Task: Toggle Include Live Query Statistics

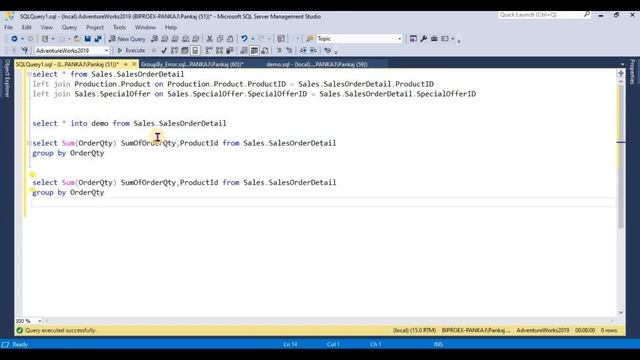Action: (x=220, y=50)
